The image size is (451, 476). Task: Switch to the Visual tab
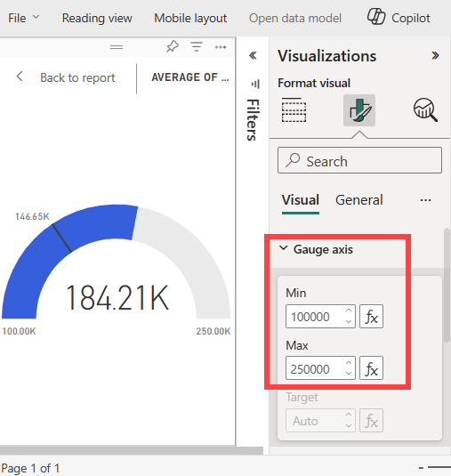tap(301, 200)
